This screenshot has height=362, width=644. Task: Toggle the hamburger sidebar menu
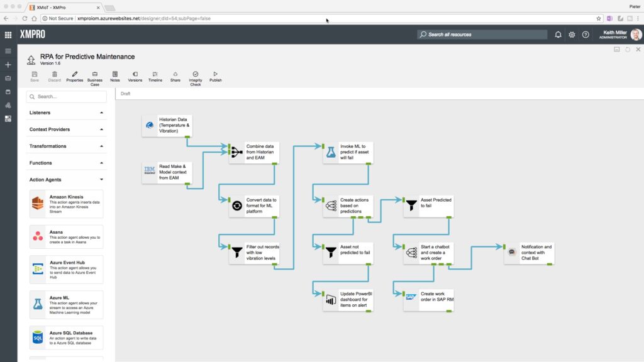point(8,51)
